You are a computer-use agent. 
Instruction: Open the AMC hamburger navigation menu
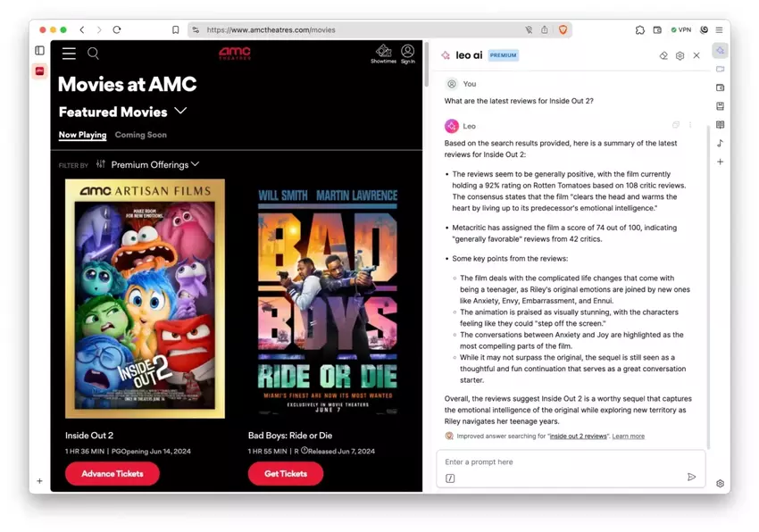click(69, 54)
